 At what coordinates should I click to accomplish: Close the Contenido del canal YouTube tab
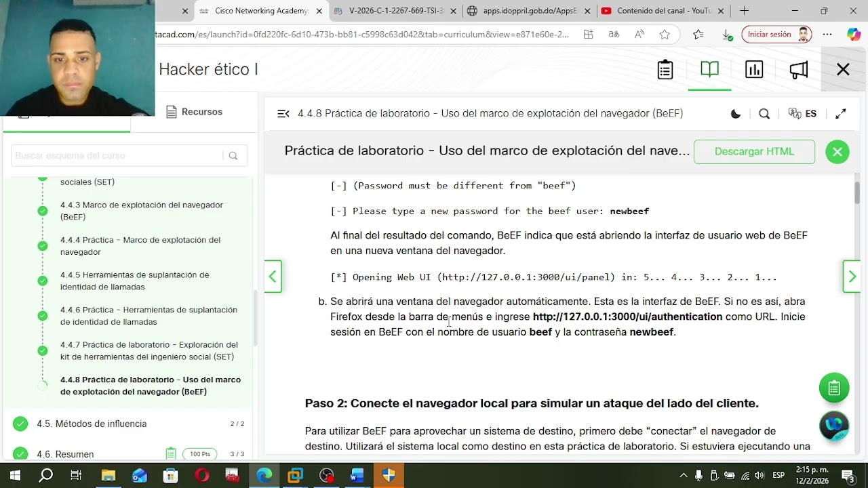coord(721,11)
